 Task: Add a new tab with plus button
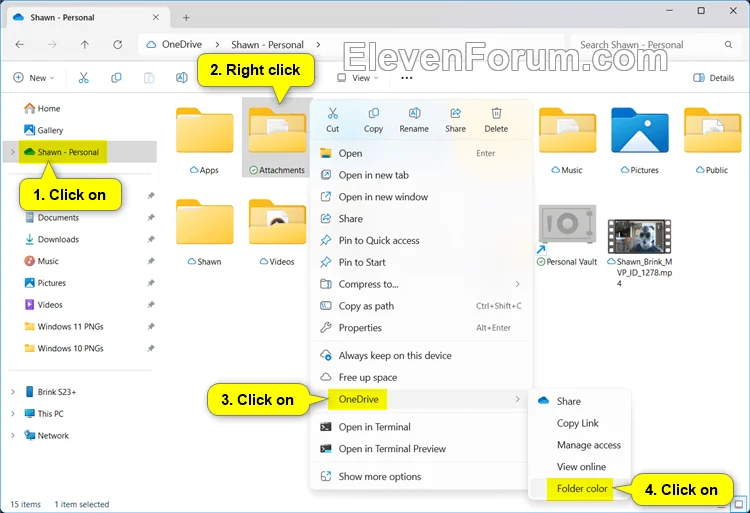[x=186, y=18]
